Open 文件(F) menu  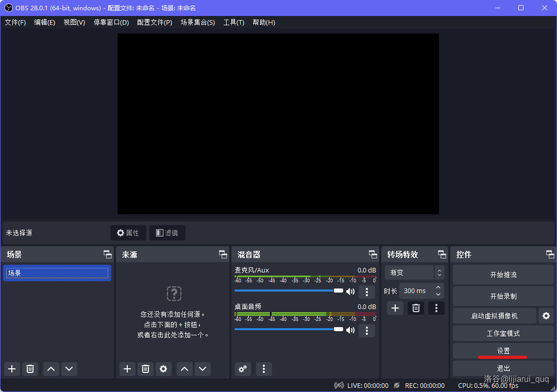point(15,22)
